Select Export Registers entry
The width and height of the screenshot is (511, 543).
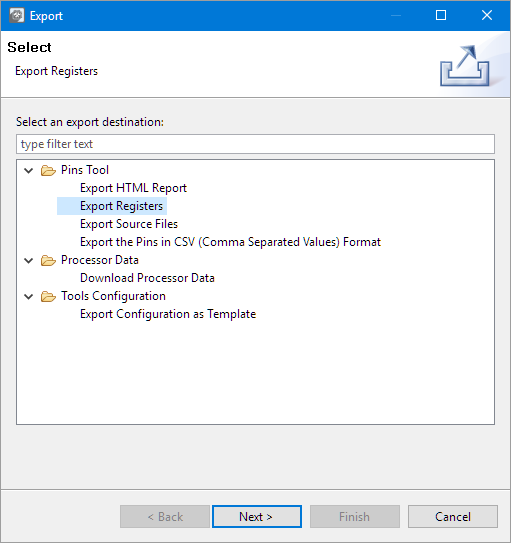pos(121,206)
